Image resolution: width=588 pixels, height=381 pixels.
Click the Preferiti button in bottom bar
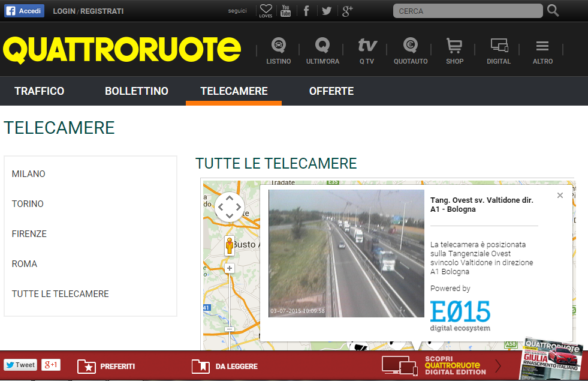(x=107, y=366)
